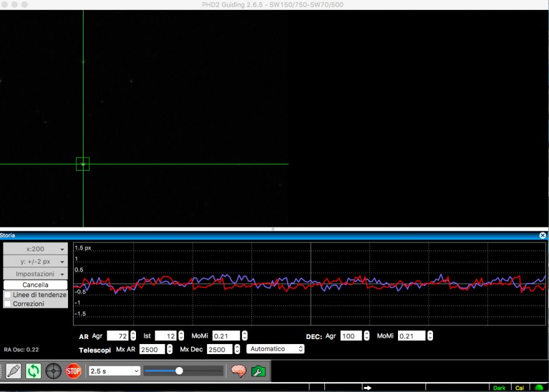The image size is (549, 392).
Task: Click the Dark status indicator
Action: tap(499, 388)
